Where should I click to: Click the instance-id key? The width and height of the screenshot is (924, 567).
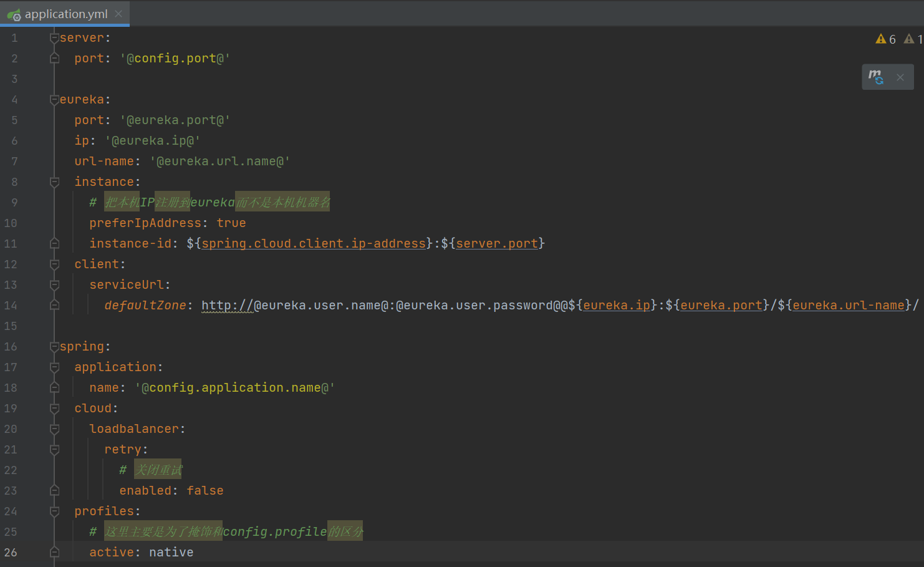coord(130,243)
